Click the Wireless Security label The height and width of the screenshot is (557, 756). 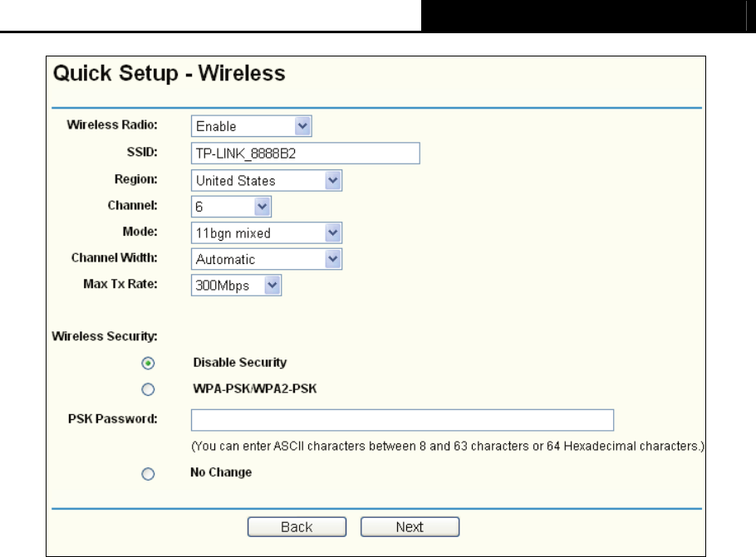coord(105,336)
